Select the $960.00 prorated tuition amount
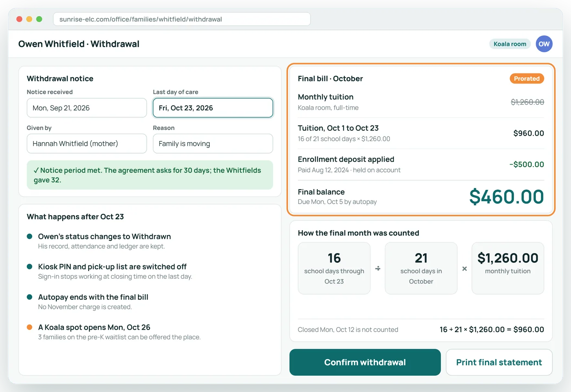Image resolution: width=571 pixels, height=392 pixels. pyautogui.click(x=529, y=133)
